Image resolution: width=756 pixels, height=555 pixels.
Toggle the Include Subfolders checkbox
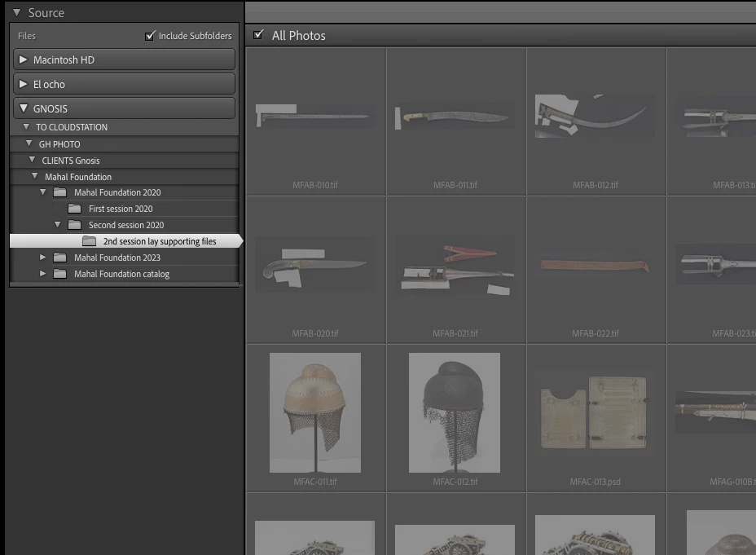click(x=150, y=36)
